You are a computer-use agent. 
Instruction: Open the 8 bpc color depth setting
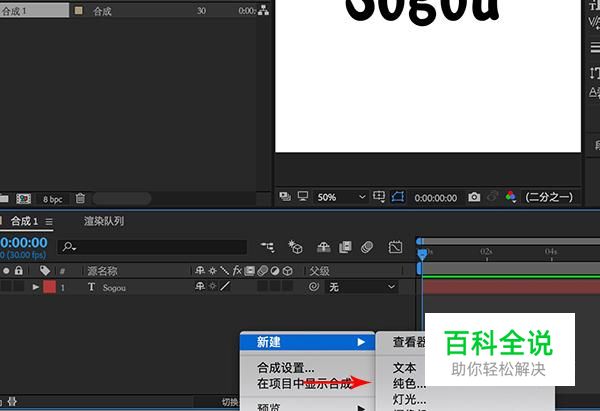click(x=52, y=199)
